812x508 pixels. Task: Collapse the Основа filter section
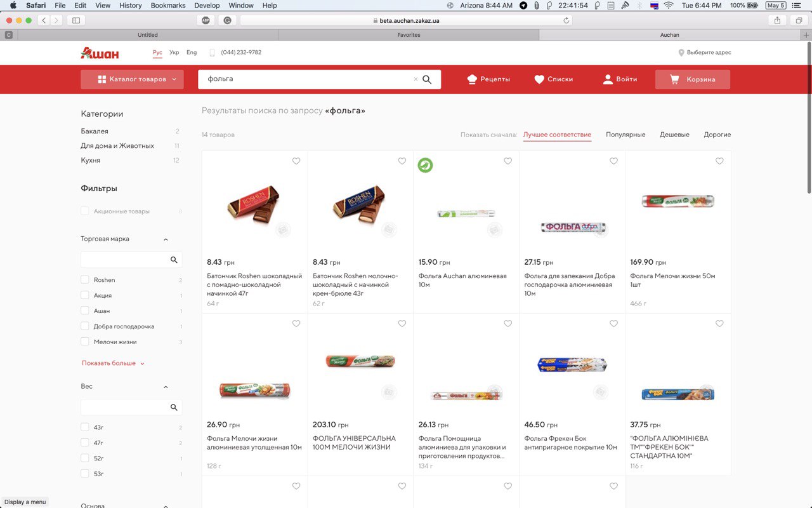tap(166, 506)
